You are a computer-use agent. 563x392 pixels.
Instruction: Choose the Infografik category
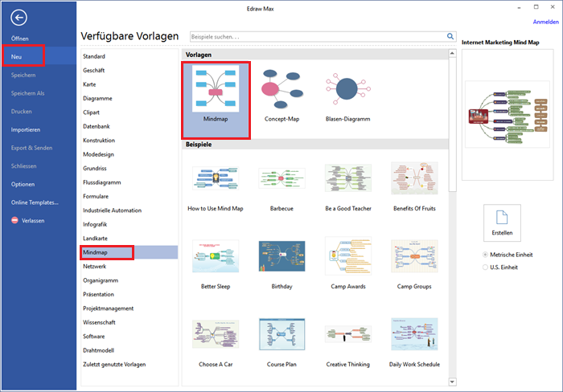(x=95, y=224)
